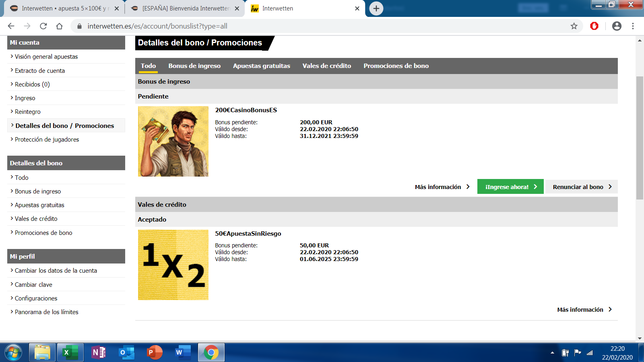Click the green '¡Ingrese ahora!' button

point(510,187)
